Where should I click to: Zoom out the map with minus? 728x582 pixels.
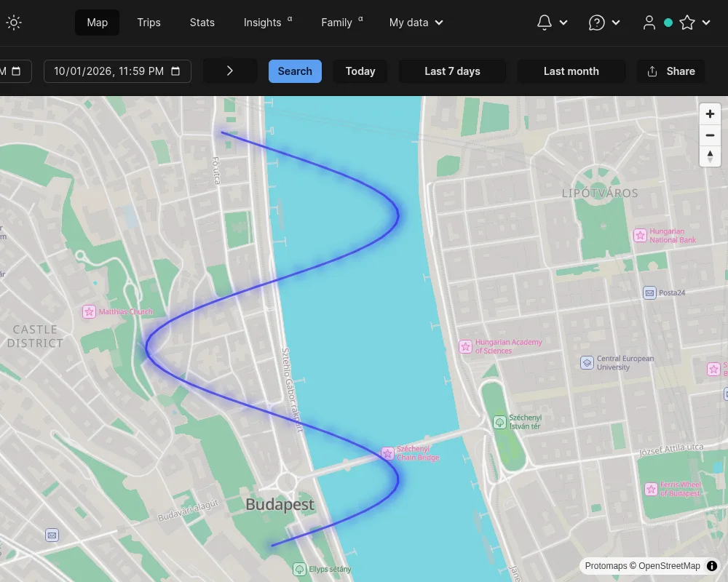710,135
